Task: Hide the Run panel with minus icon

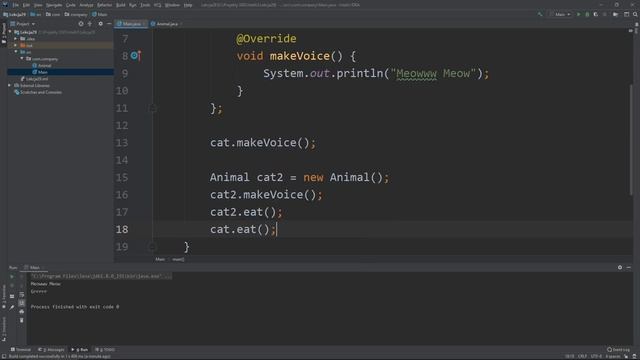Action: (x=629, y=267)
